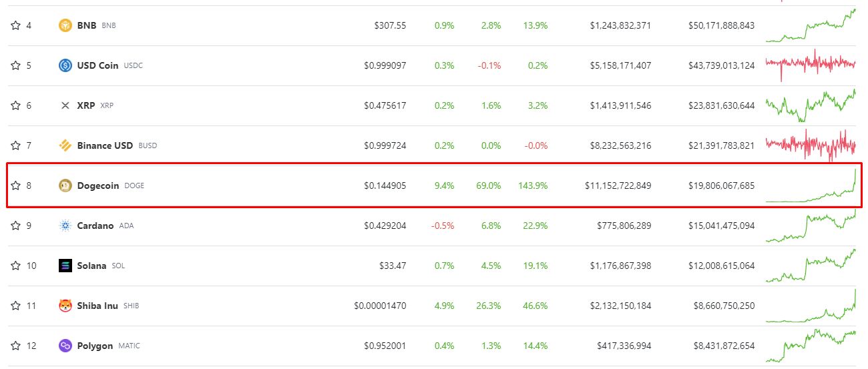
Task: Toggle the favorite star for XRP
Action: coord(15,105)
